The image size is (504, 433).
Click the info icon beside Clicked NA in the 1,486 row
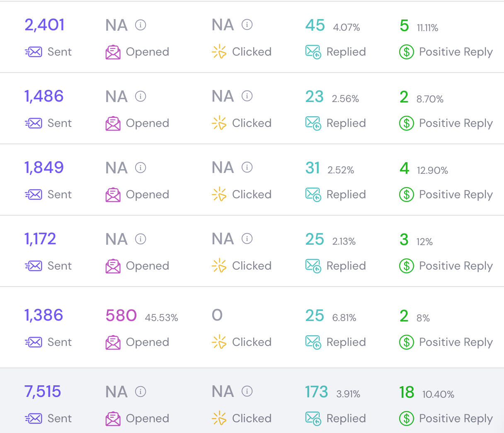point(247,96)
